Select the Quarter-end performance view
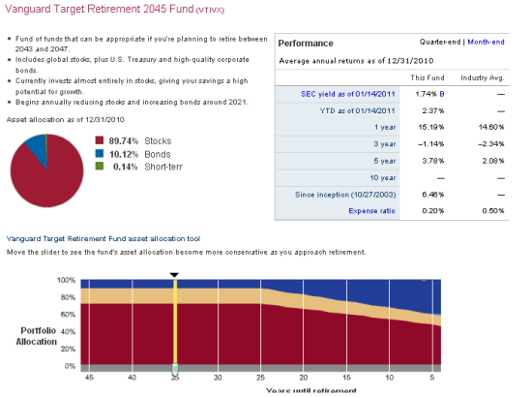Viewport: 532px width, 397px height. 440,42
